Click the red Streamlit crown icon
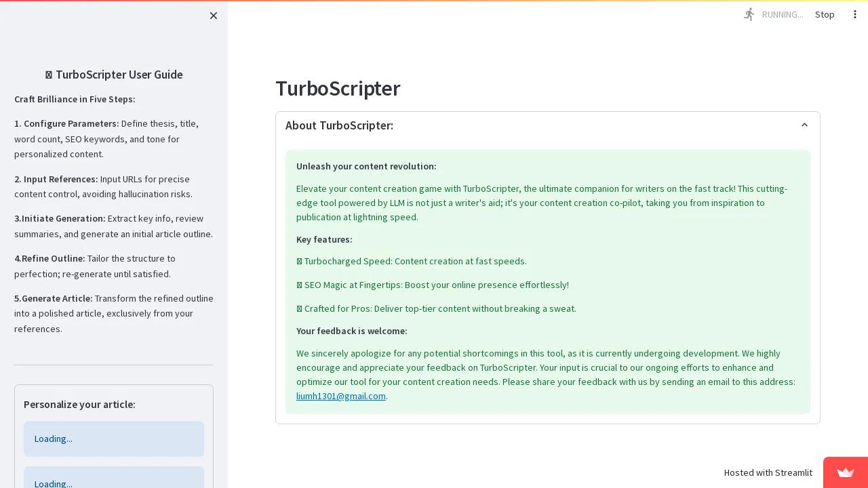Image resolution: width=868 pixels, height=488 pixels. 845,472
